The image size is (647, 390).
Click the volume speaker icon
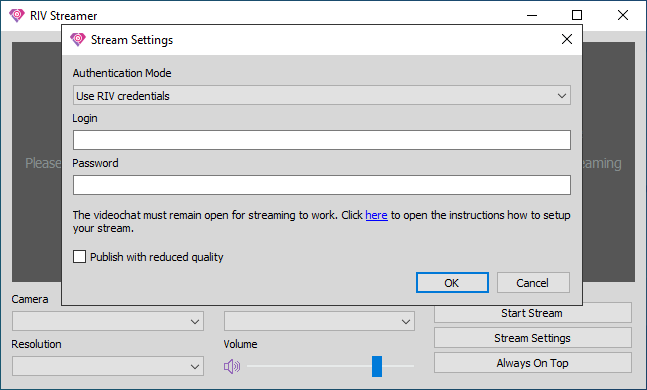click(x=231, y=366)
